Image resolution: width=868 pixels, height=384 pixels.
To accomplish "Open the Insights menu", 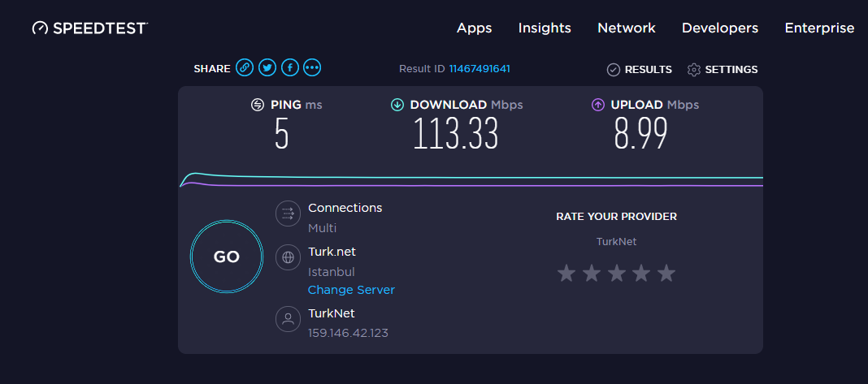I will tap(545, 28).
